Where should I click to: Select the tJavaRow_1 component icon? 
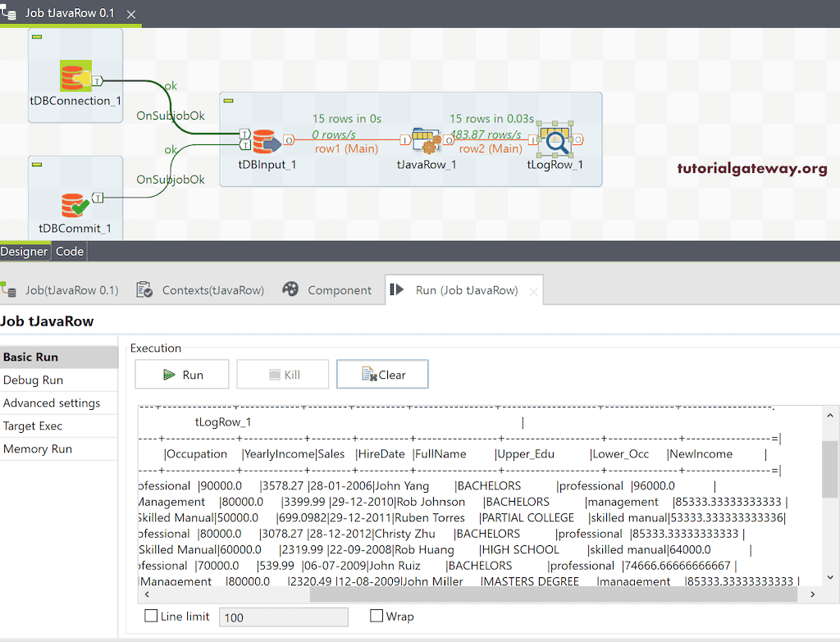coord(427,141)
